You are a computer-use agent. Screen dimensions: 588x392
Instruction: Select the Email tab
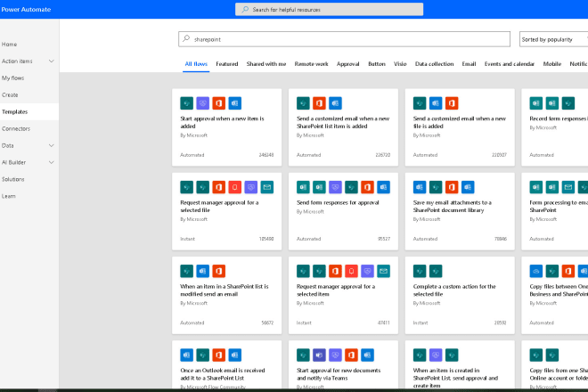pos(469,64)
